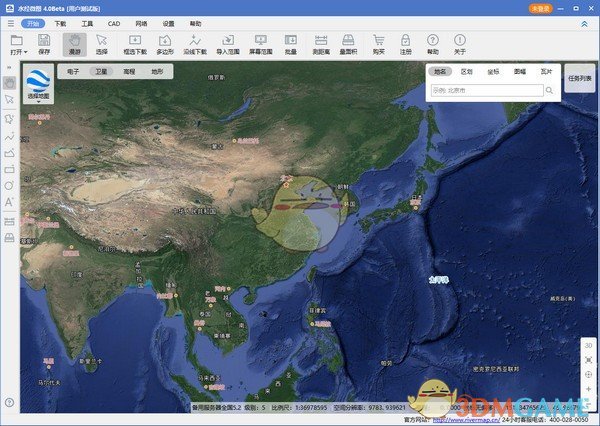Expand the left sidebar double-arrow
Image resolution: width=600 pixels, height=426 pixels.
(9, 67)
